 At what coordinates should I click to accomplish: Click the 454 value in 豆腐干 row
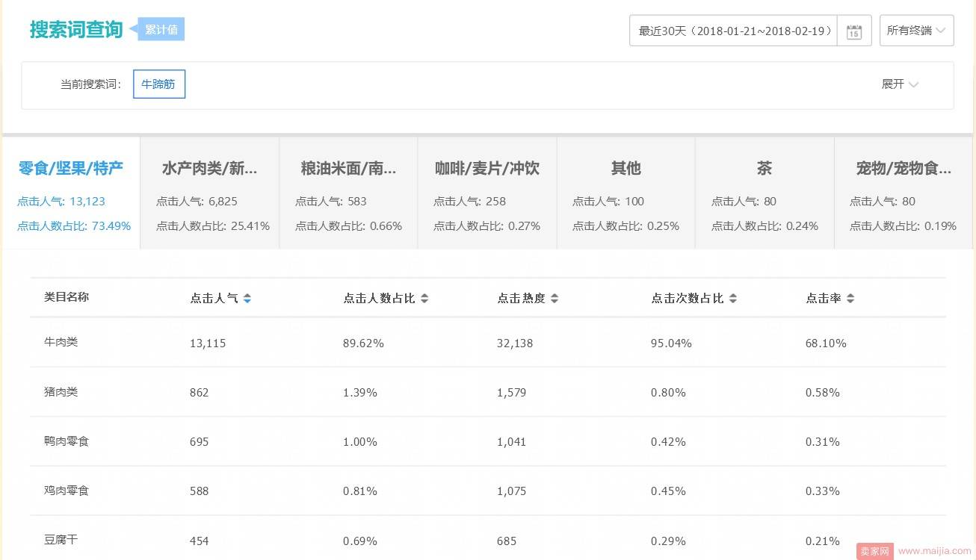[x=200, y=541]
